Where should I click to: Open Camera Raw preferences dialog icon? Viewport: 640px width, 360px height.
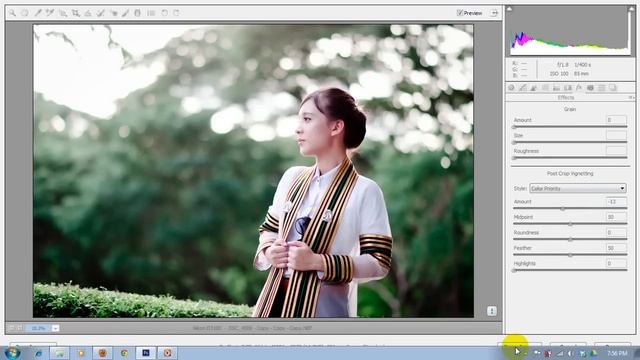151,13
